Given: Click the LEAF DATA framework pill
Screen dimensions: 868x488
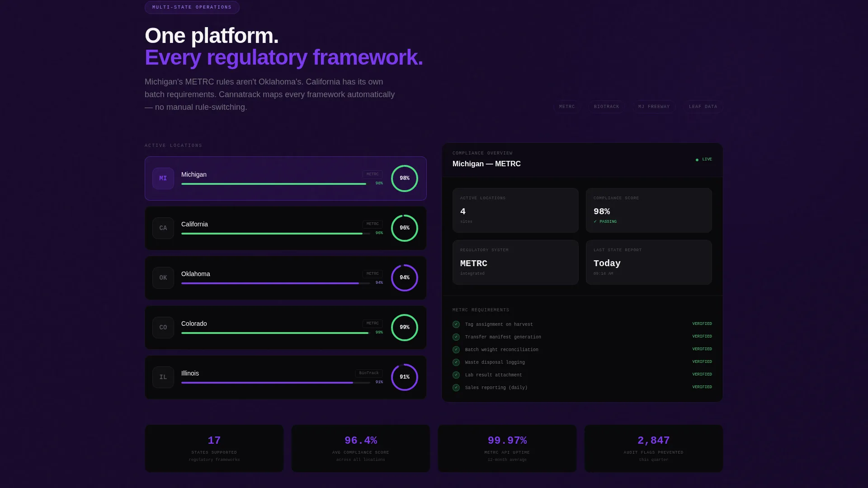Looking at the screenshot, I should click(x=703, y=107).
